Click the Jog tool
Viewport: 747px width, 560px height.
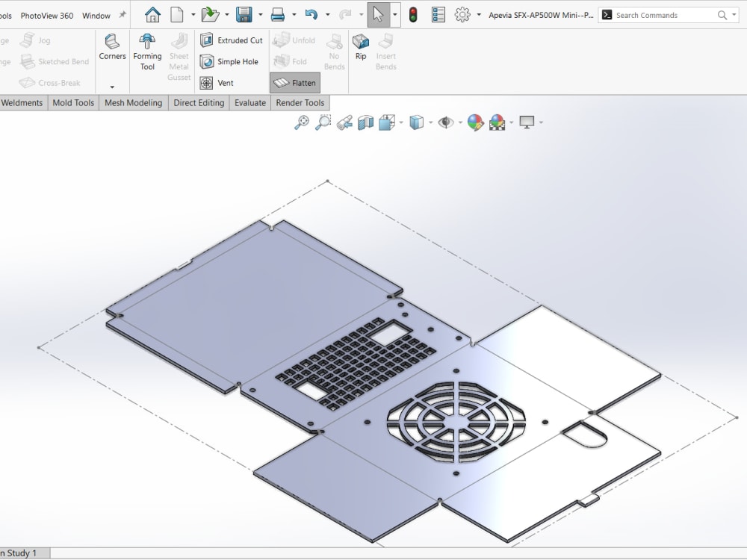(35, 40)
